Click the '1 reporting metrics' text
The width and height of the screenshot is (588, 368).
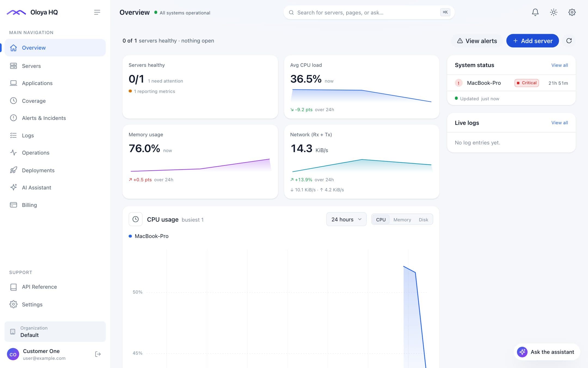[154, 91]
